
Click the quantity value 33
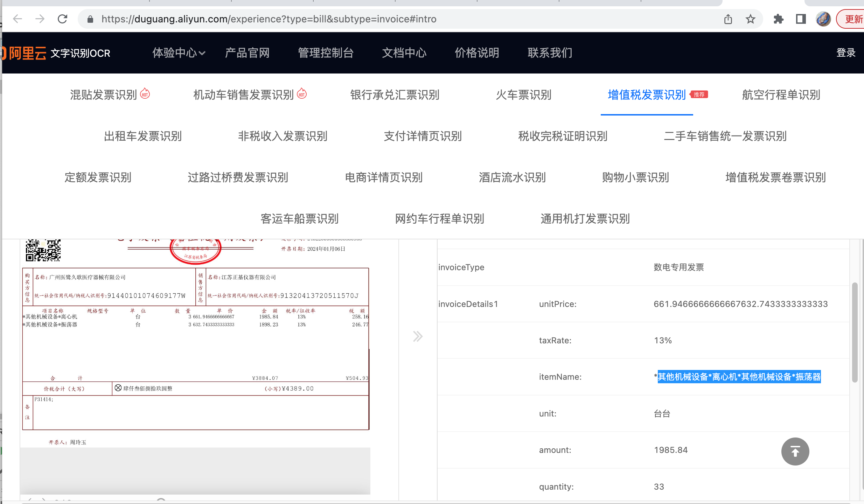pos(659,486)
